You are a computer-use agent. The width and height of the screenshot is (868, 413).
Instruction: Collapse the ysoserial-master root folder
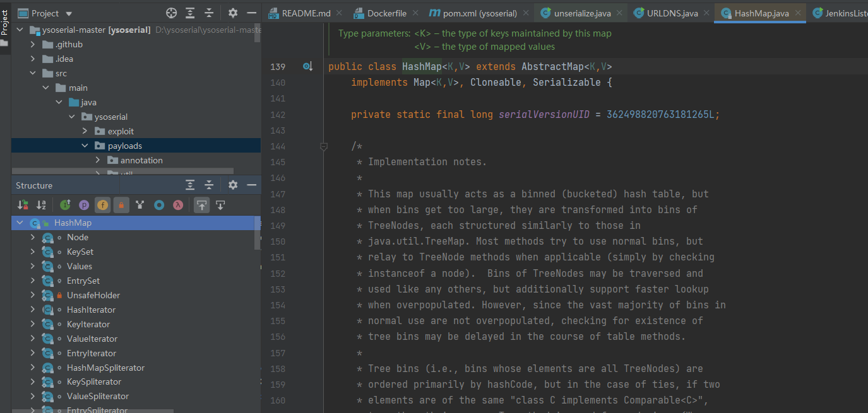(x=20, y=30)
